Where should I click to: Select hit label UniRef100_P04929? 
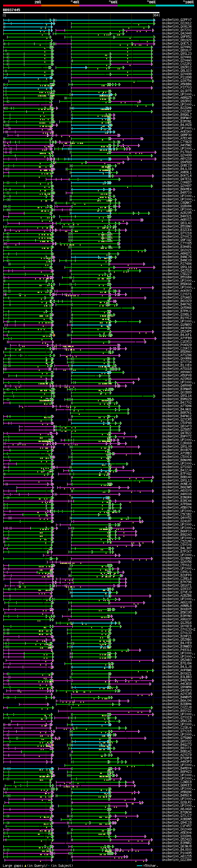click(177, 345)
